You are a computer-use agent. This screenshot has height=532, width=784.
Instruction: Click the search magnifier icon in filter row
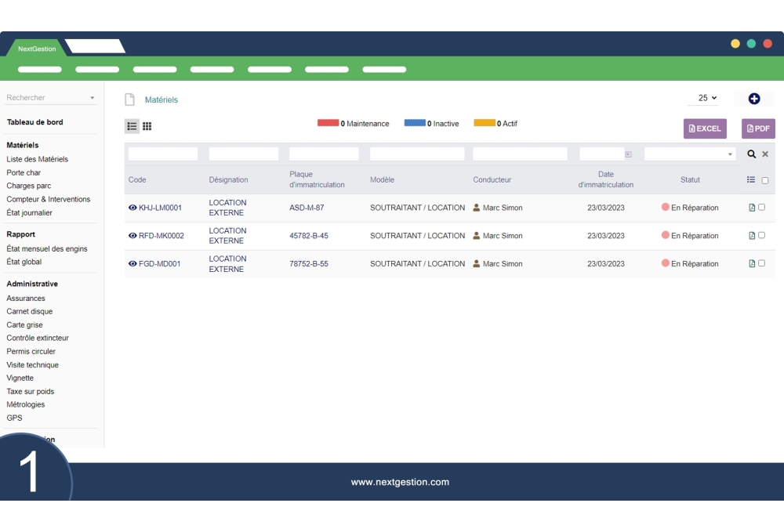pos(751,154)
